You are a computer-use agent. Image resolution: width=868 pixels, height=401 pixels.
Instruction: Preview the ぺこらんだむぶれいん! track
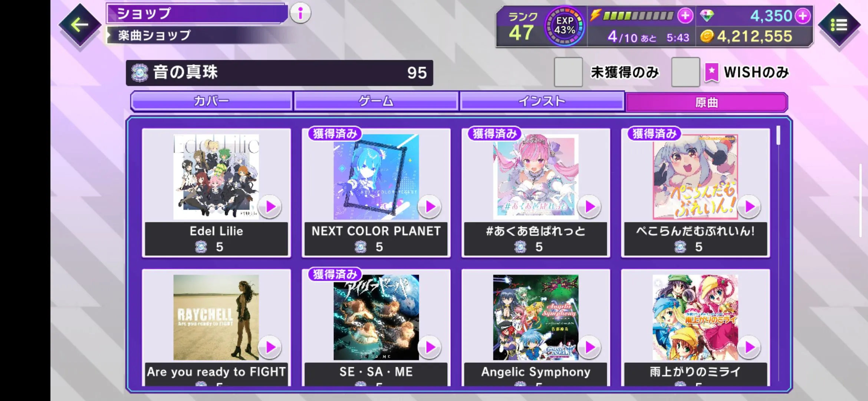tap(749, 206)
